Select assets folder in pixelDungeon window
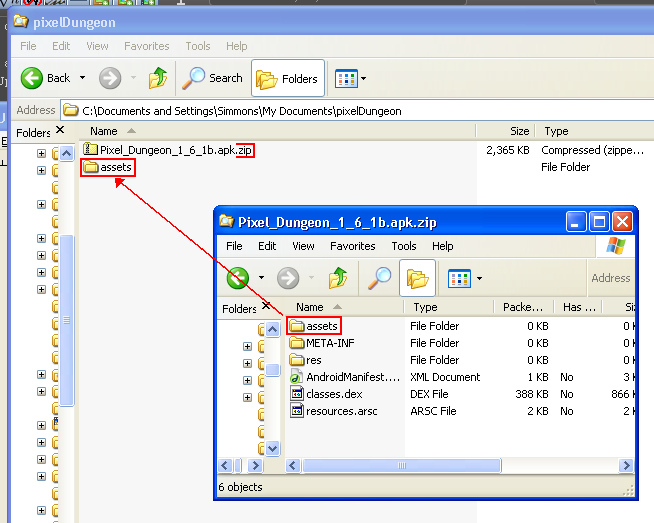 click(107, 167)
